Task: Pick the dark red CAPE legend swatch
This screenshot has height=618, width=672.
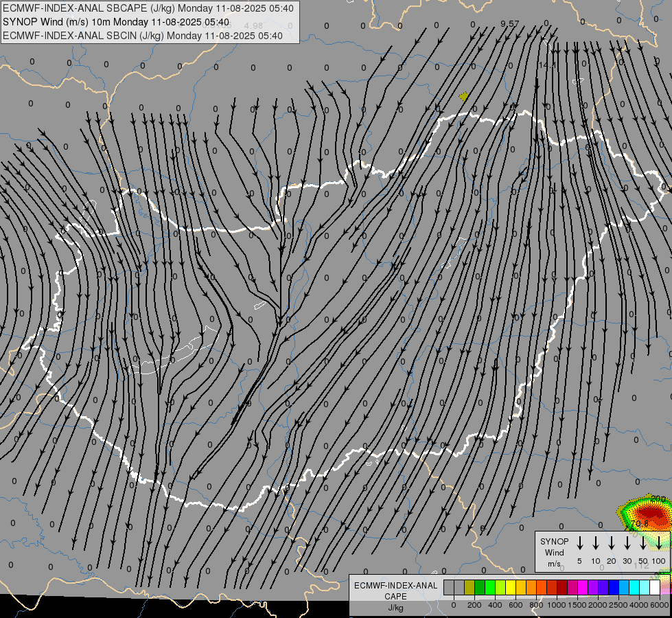Action: click(x=563, y=587)
